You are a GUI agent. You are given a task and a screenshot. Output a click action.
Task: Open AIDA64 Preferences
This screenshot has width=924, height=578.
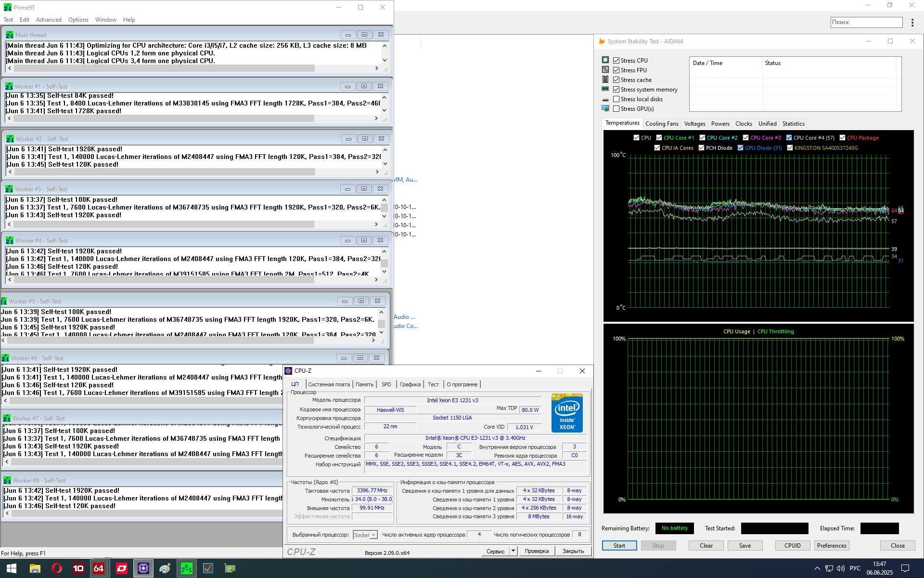pyautogui.click(x=832, y=546)
